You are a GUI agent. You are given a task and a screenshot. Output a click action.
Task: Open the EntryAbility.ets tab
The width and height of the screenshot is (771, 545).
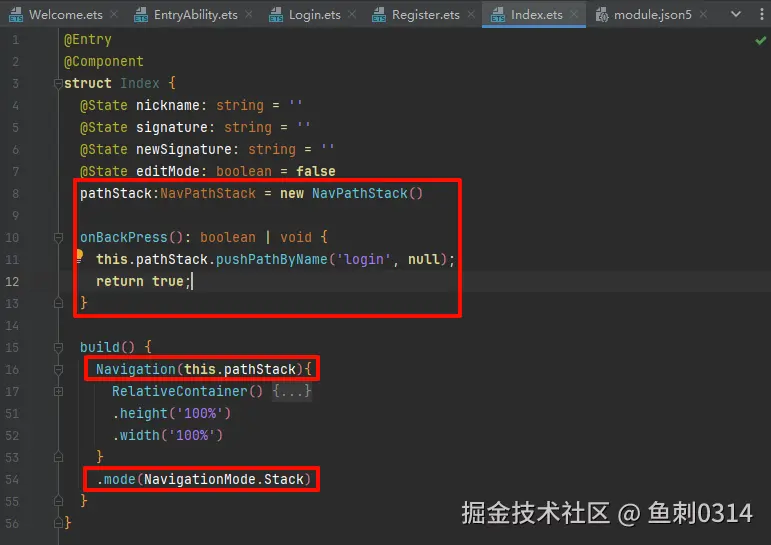[196, 15]
